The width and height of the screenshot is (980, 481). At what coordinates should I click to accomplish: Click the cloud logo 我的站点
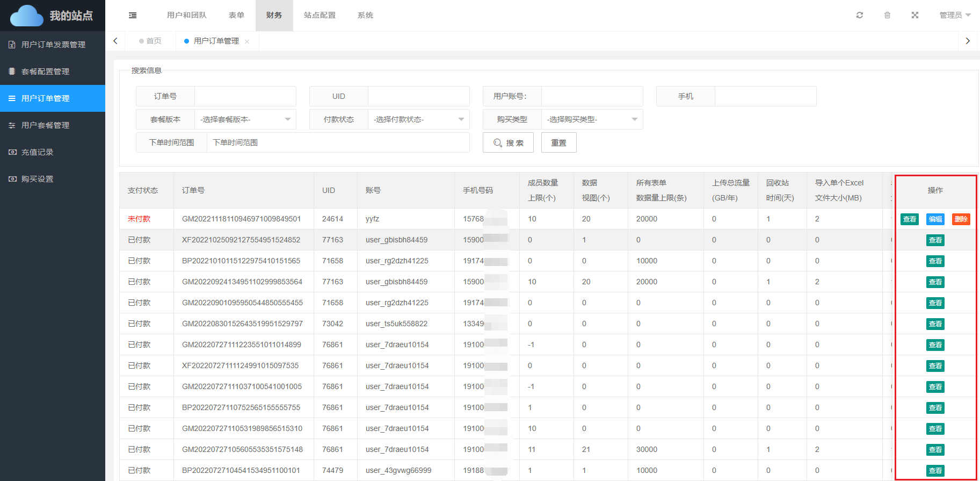click(52, 16)
